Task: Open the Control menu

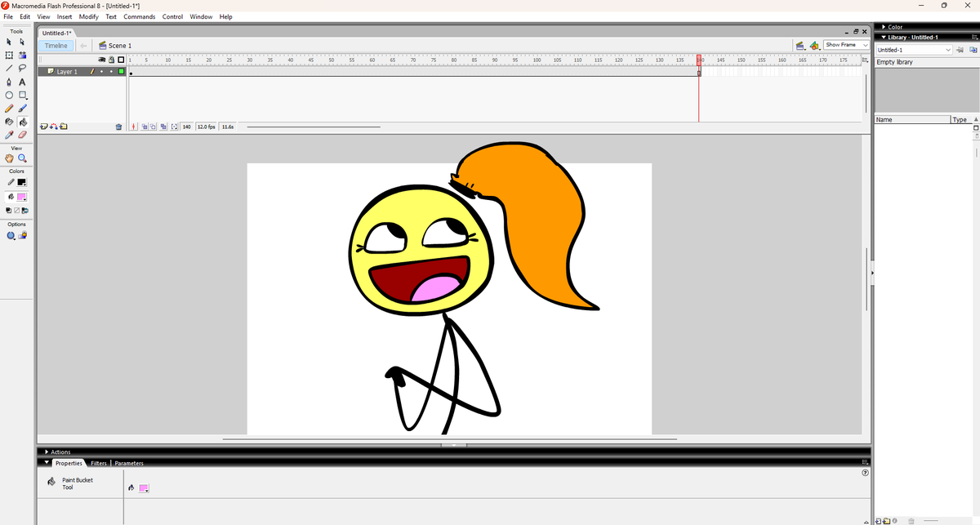Action: (172, 16)
